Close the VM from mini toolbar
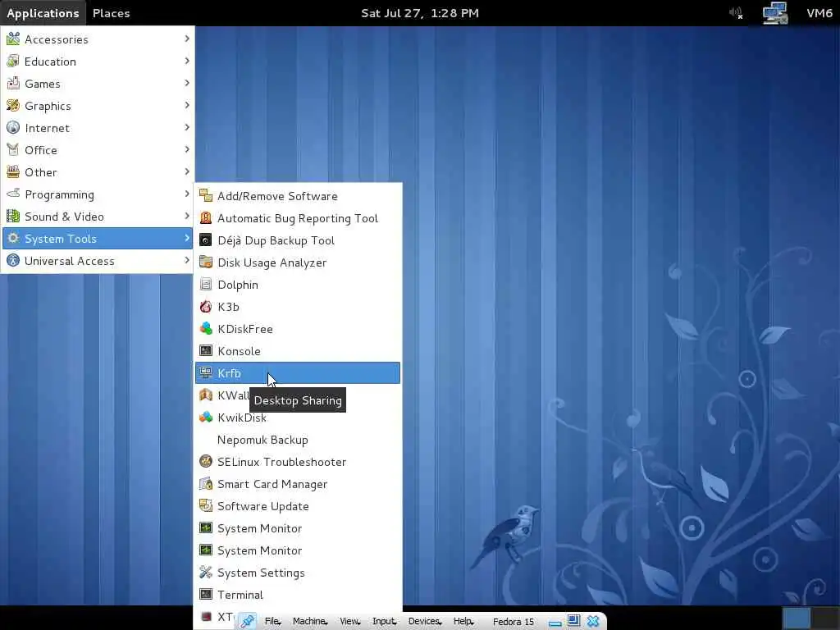The image size is (840, 630). coord(593,622)
